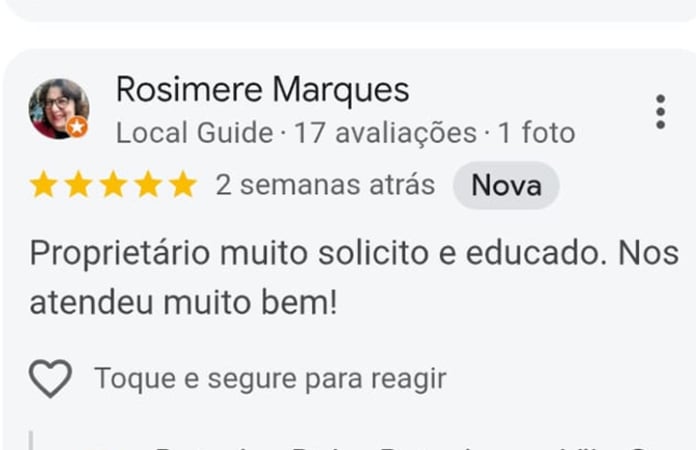Viewport: 696px width, 450px height.
Task: Open the three-dot menu for Rosimere's review
Action: click(x=660, y=112)
